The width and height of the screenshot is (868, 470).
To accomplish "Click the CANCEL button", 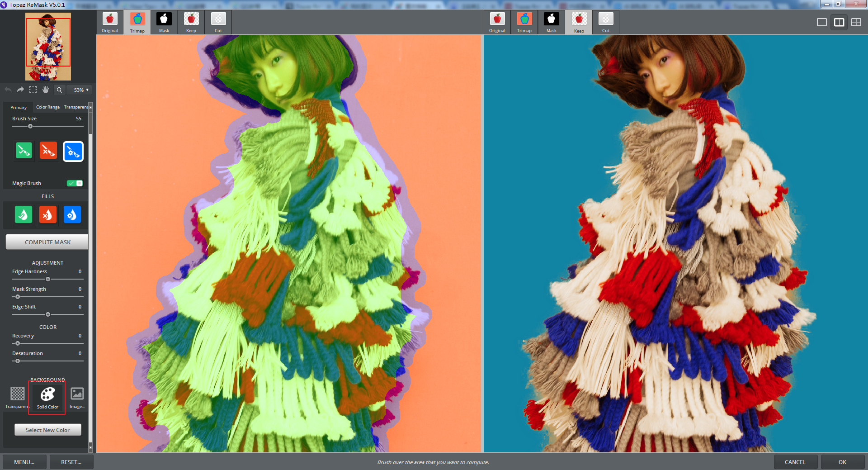I will pos(795,462).
